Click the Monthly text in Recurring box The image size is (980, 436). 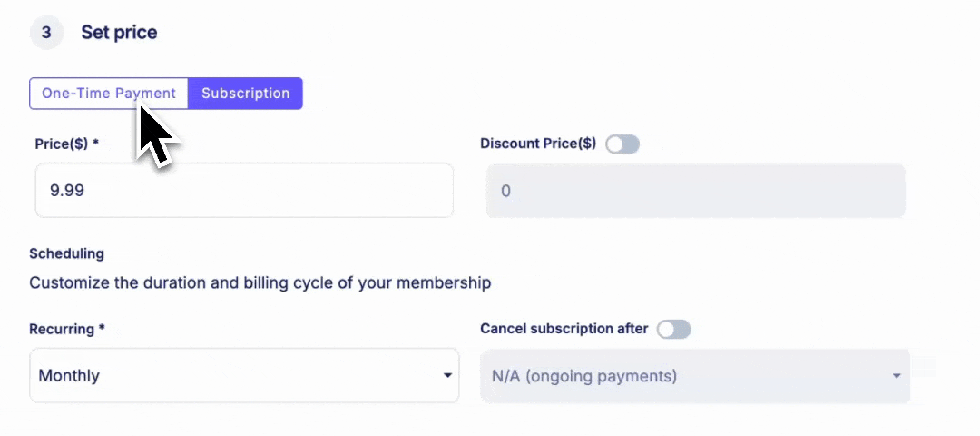(x=69, y=376)
